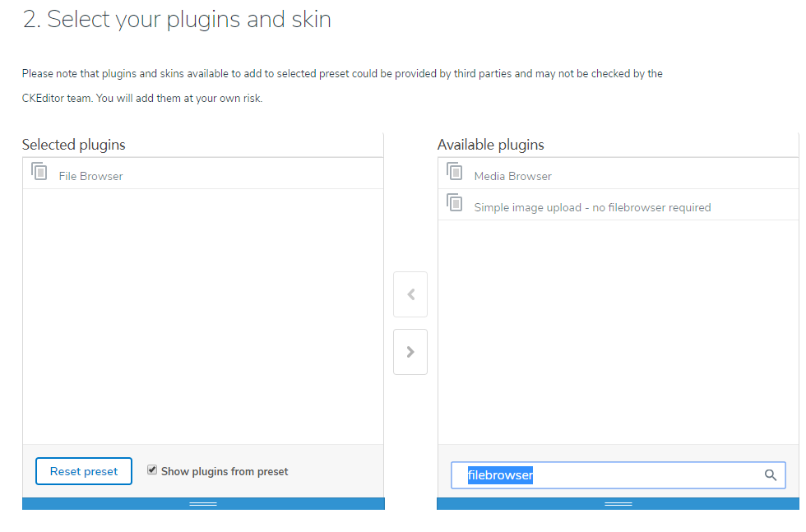Click the left arrow to add plugin
Viewport: 806px width, 532px height.
(x=410, y=294)
